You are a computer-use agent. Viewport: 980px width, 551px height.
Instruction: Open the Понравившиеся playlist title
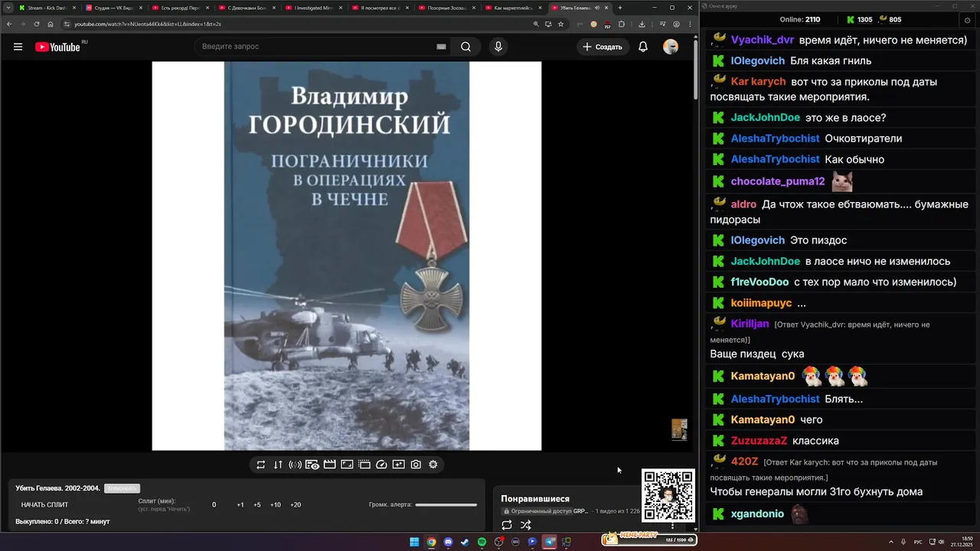(x=535, y=499)
